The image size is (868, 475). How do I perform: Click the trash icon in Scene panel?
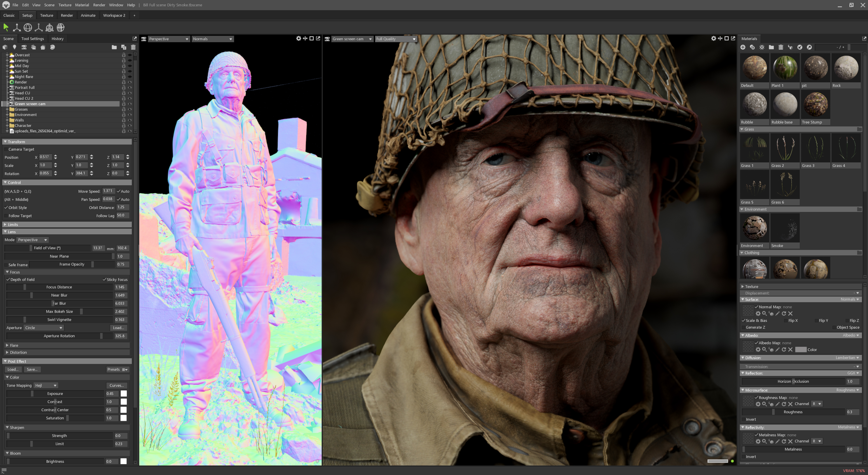click(133, 47)
